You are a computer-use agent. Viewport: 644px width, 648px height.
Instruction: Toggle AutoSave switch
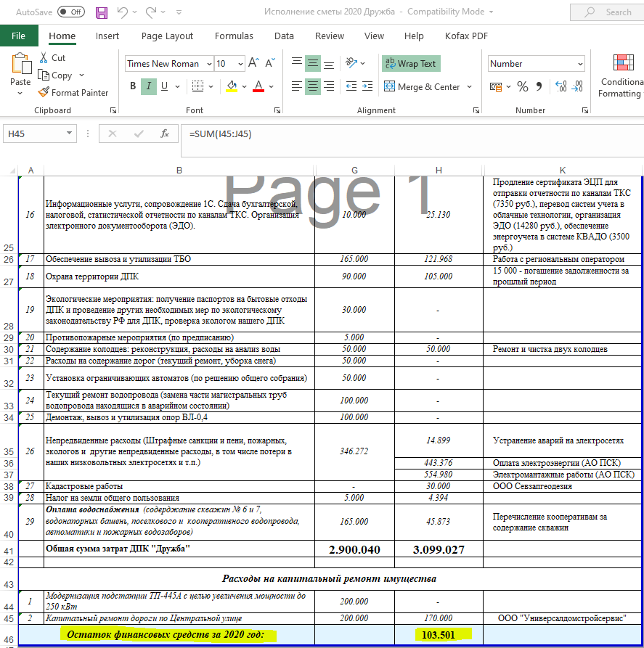pos(71,12)
